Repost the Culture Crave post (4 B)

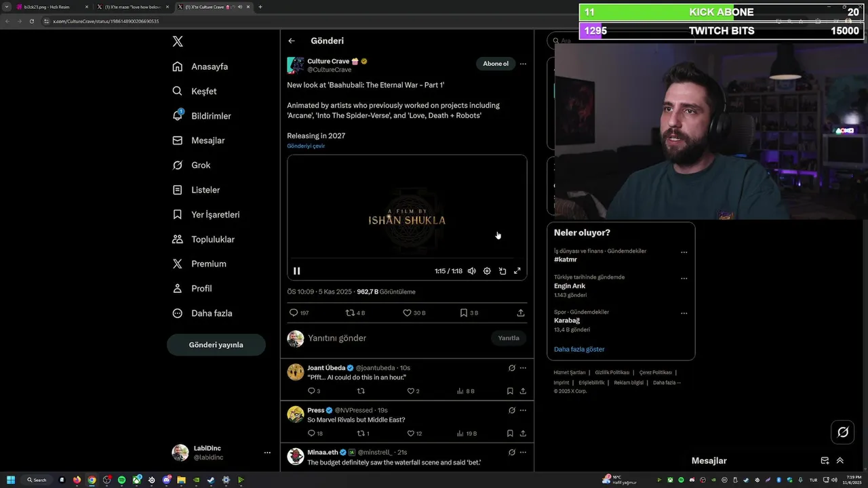[355, 313]
